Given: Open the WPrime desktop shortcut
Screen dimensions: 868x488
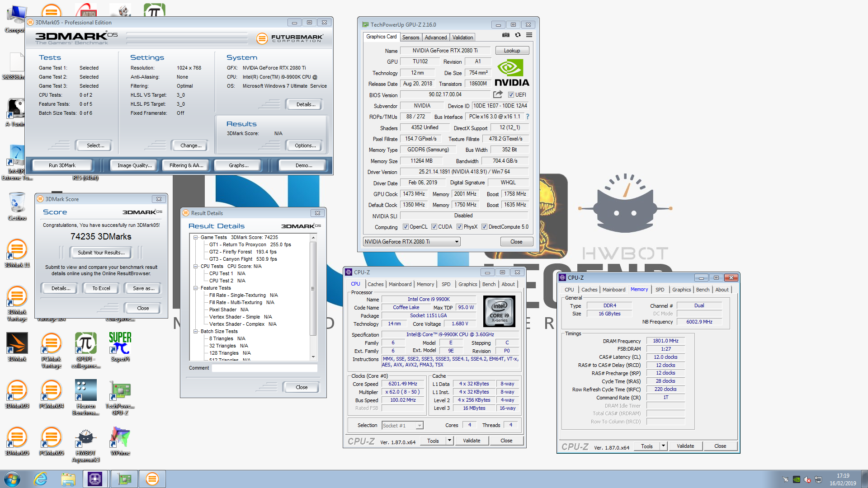Looking at the screenshot, I should (120, 441).
